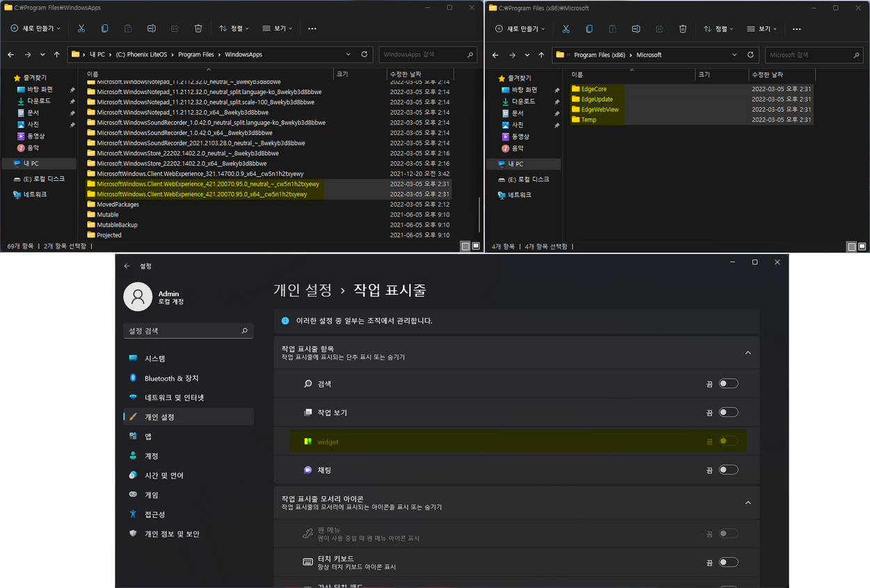Open 네트워크 및 인터넷 in Settings sidebar

[188, 397]
